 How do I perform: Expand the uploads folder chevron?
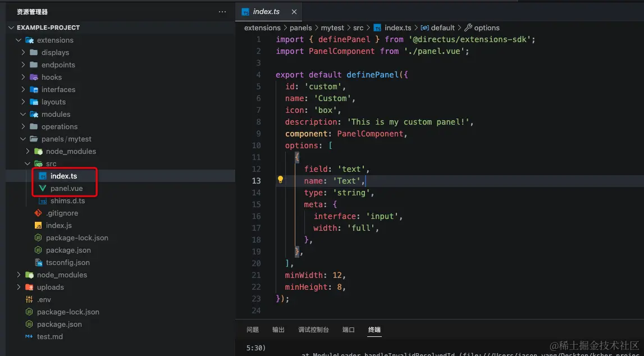pos(19,287)
